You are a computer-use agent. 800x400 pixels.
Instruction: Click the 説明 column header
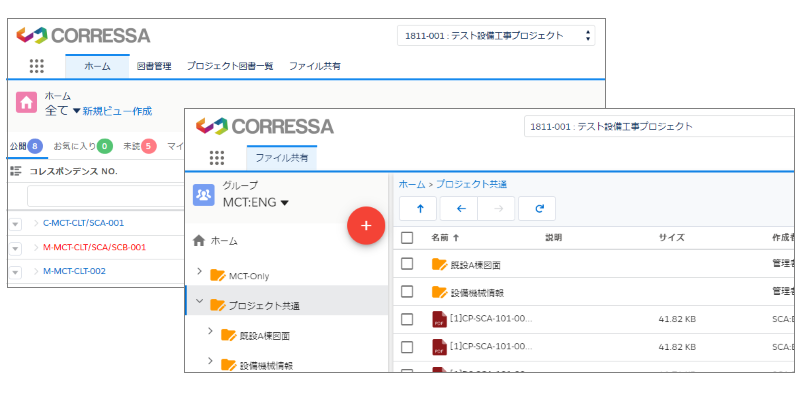tap(554, 238)
